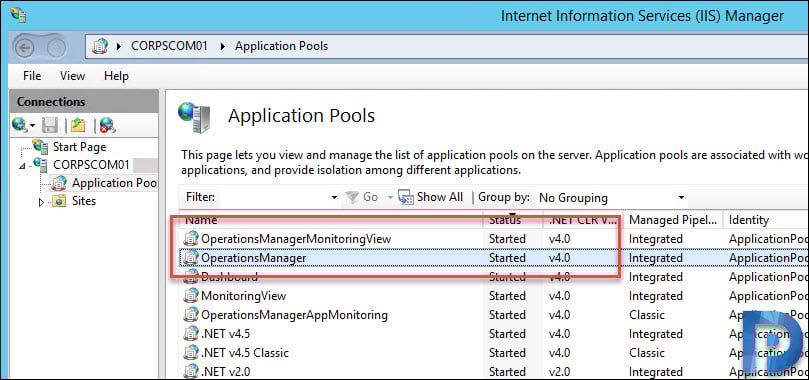Click the Show All filter icon

click(x=406, y=197)
